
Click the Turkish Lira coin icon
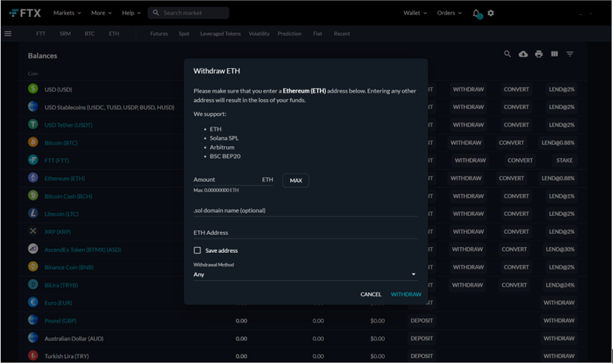(x=33, y=355)
